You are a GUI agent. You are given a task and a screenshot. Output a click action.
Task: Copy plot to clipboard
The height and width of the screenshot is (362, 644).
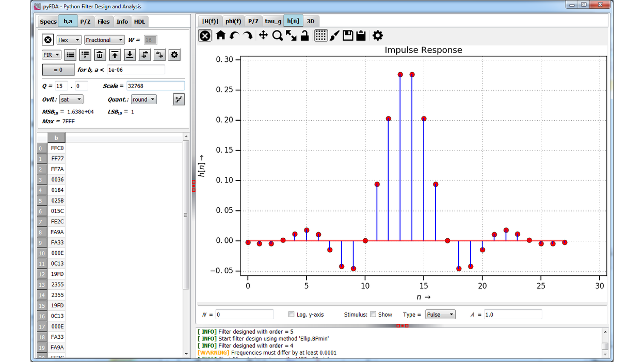coord(361,36)
